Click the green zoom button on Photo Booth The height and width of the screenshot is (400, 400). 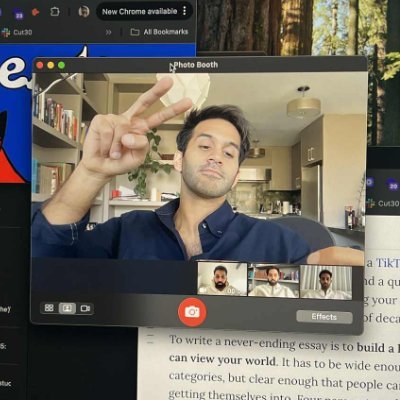(61, 65)
